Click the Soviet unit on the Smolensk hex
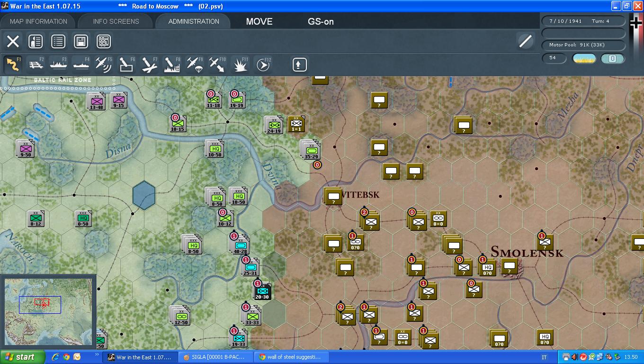This screenshot has width=644, height=364. (509, 266)
